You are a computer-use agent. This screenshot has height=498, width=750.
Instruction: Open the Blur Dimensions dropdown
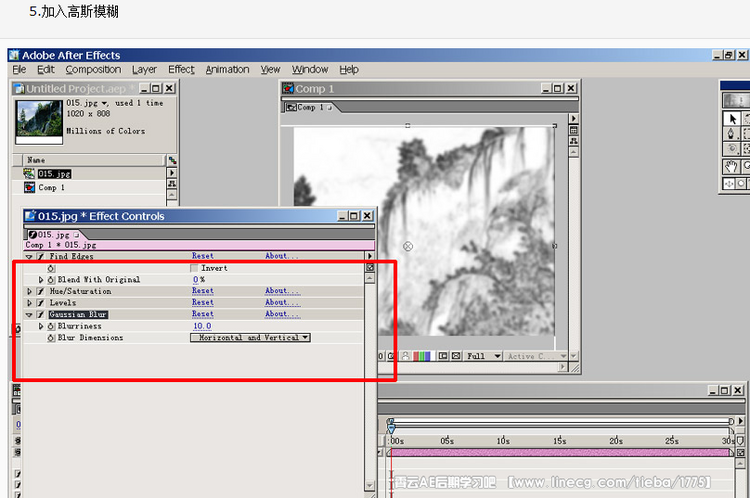tap(250, 338)
